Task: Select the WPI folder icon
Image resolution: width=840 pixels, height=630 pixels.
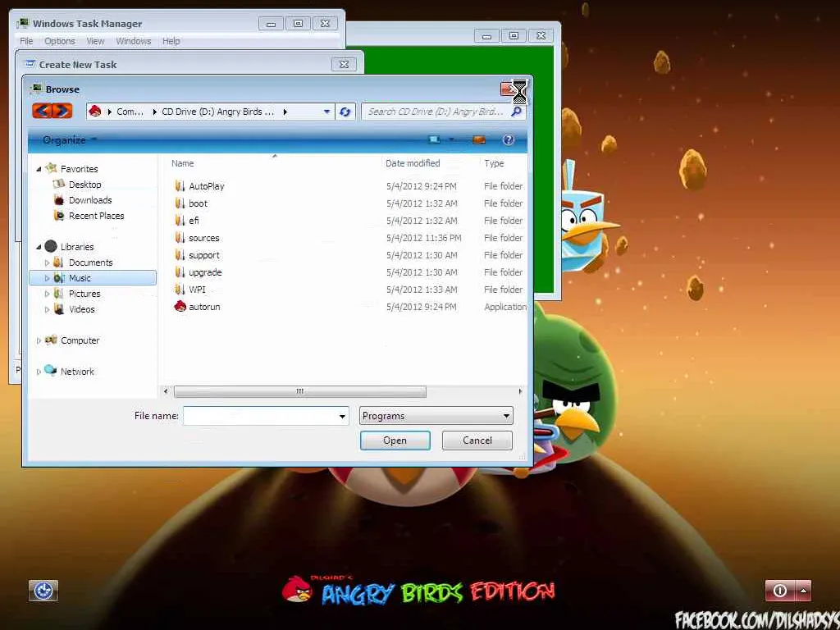Action: [180, 290]
